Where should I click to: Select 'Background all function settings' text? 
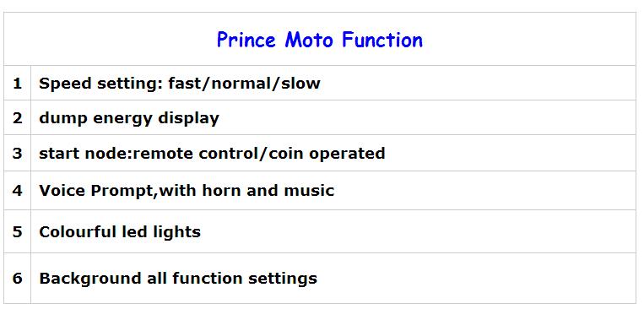pos(178,279)
